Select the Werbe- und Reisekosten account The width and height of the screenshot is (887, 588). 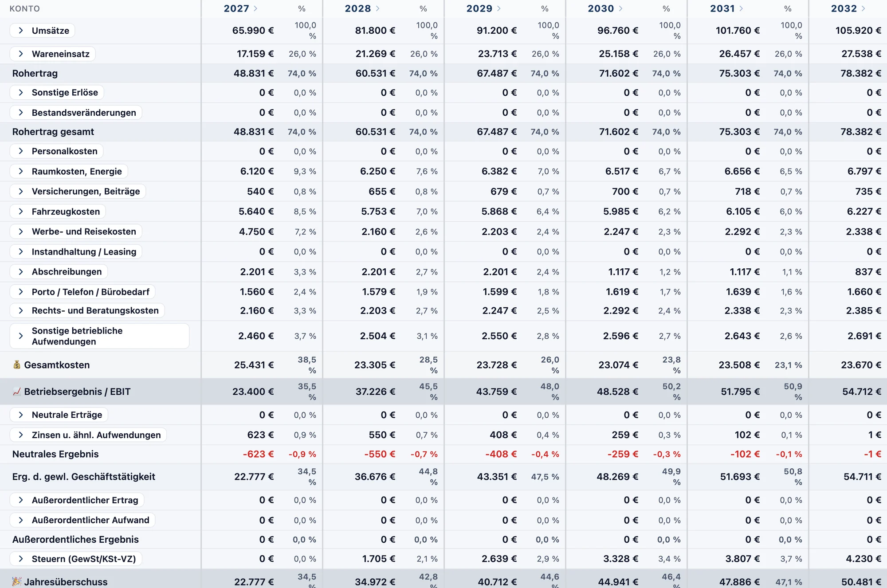point(76,231)
